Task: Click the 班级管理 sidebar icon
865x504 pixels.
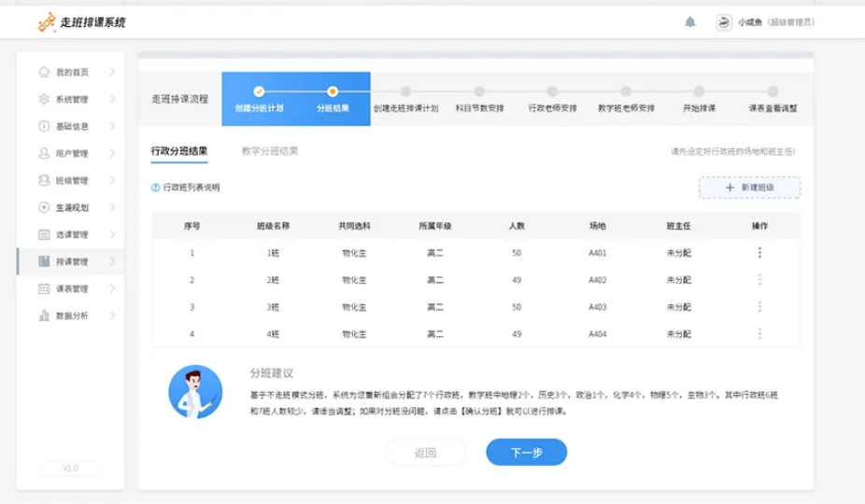Action: coord(44,180)
